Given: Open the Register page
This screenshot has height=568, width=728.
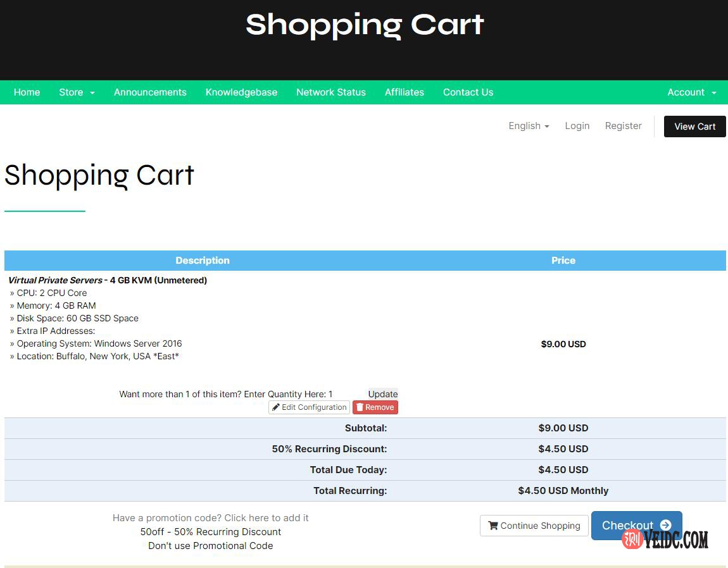Looking at the screenshot, I should pyautogui.click(x=623, y=126).
